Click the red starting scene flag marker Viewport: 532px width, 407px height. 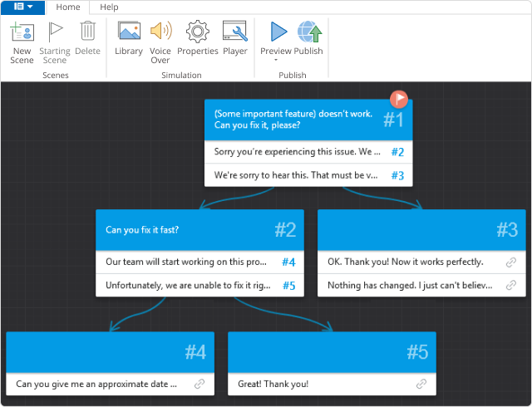point(399,99)
